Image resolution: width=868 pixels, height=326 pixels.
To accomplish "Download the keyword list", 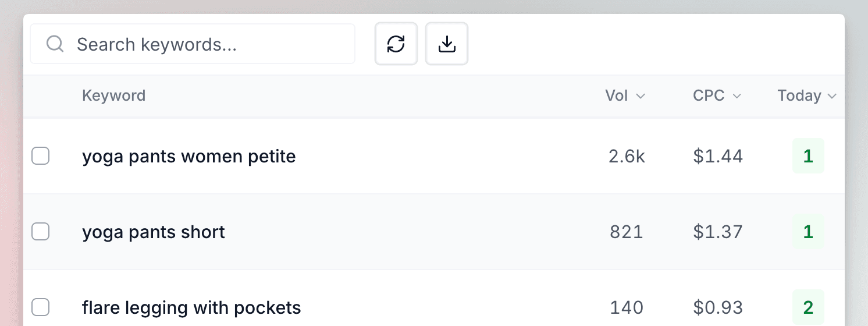I will pos(447,44).
